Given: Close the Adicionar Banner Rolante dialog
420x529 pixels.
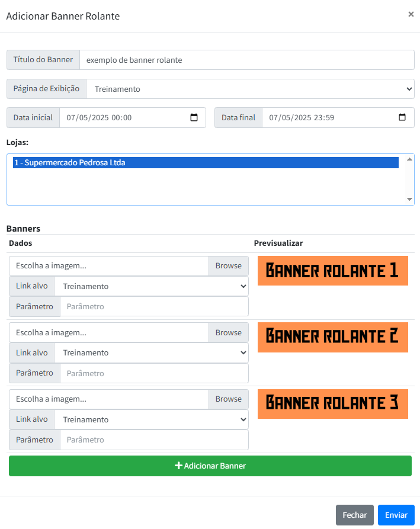Looking at the screenshot, I should 411,14.
